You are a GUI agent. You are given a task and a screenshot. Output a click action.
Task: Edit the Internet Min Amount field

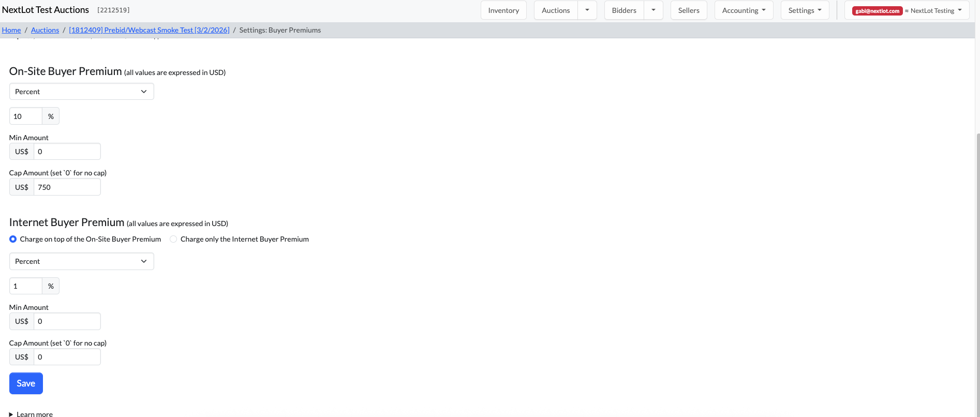[67, 321]
